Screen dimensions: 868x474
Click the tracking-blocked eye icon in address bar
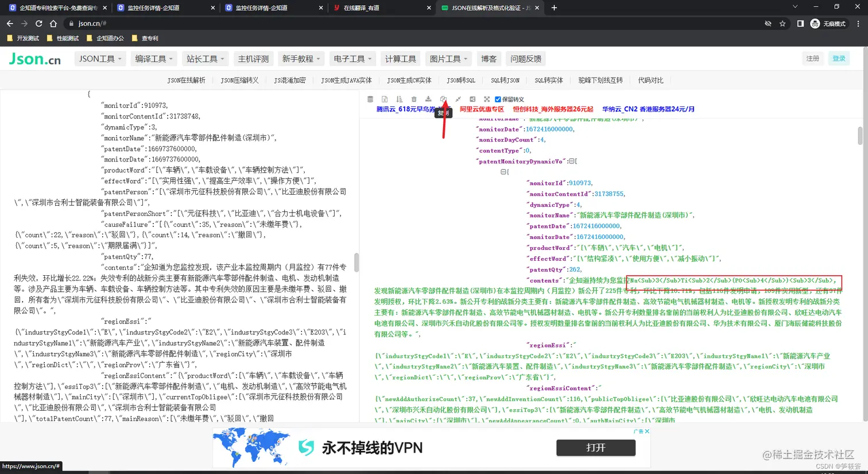[x=768, y=24]
